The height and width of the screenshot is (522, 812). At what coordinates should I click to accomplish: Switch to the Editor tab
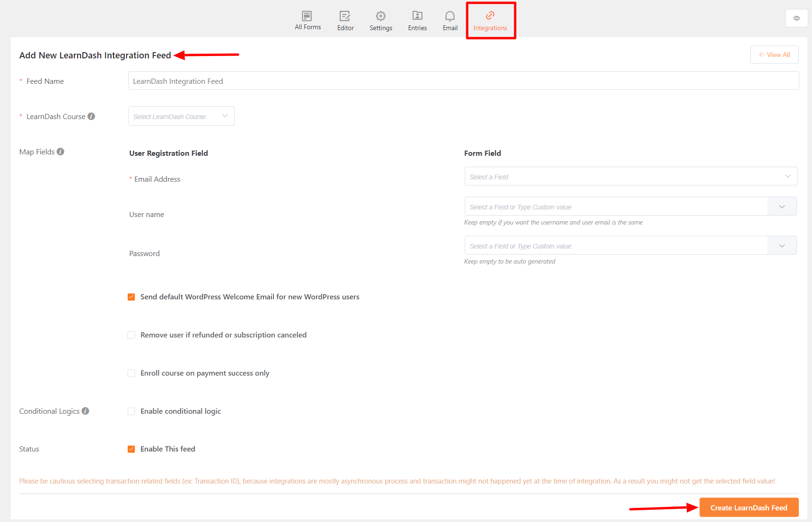pyautogui.click(x=345, y=21)
